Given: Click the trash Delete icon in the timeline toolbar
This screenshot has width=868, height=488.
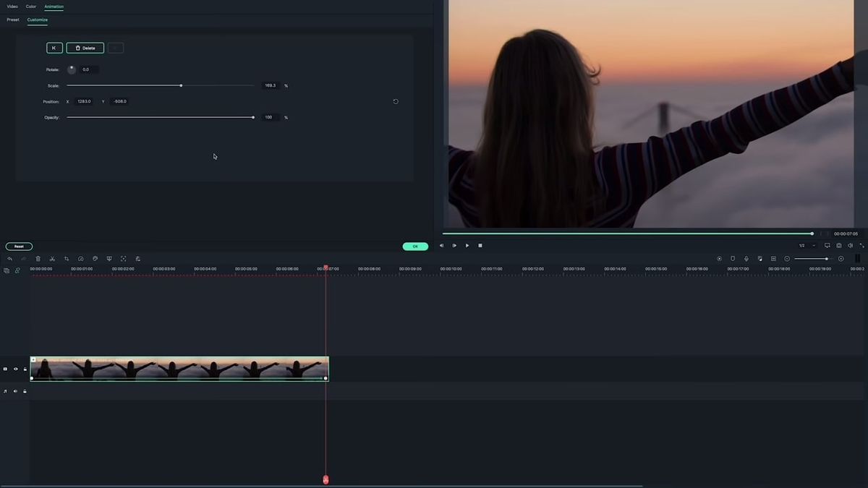Looking at the screenshot, I should click(x=38, y=258).
